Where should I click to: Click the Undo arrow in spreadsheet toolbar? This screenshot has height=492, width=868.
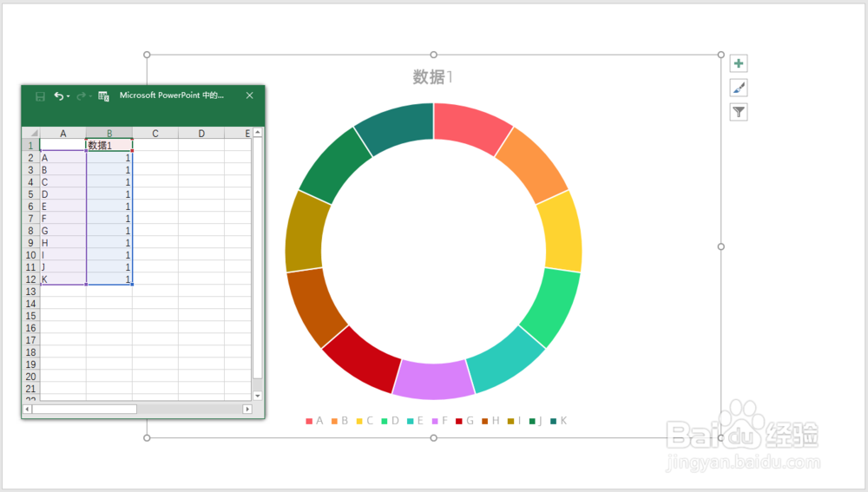[59, 95]
